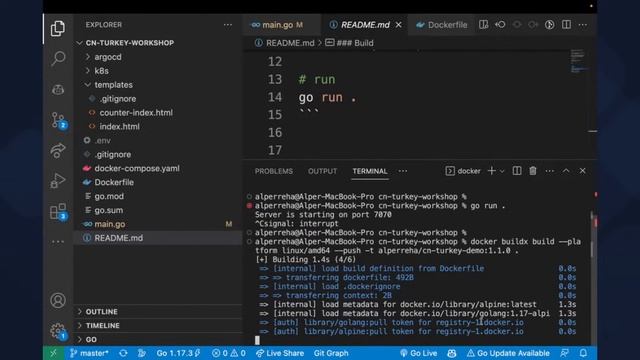Viewport: 640px width, 360px height.
Task: Open preview to the side icon
Action: (484, 24)
